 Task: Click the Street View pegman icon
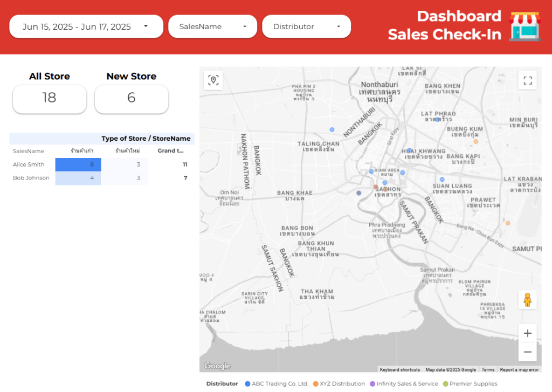[x=527, y=300]
